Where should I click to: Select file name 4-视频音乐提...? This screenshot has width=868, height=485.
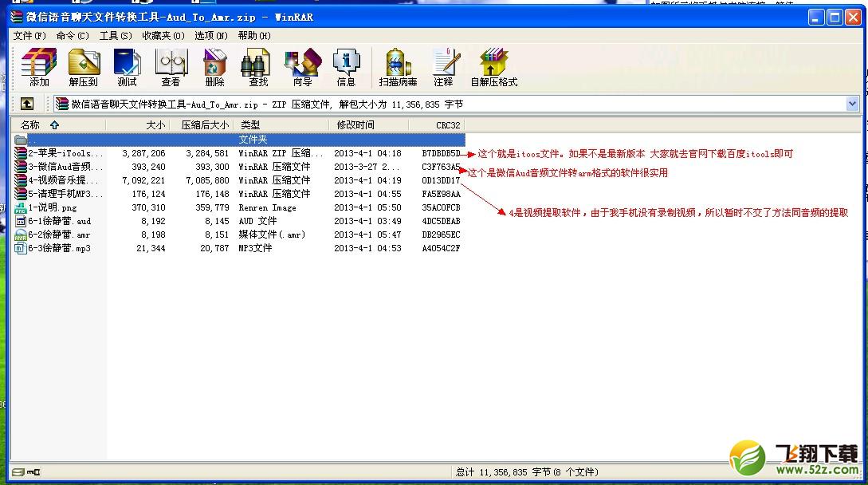64,180
